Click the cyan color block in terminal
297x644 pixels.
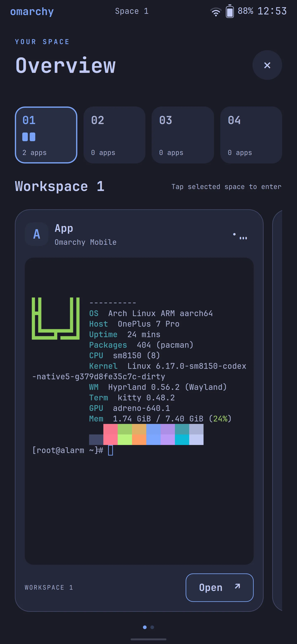182,439
